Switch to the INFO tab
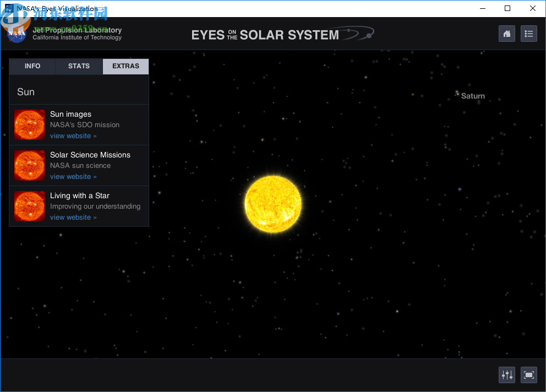The image size is (546, 392). click(x=32, y=66)
